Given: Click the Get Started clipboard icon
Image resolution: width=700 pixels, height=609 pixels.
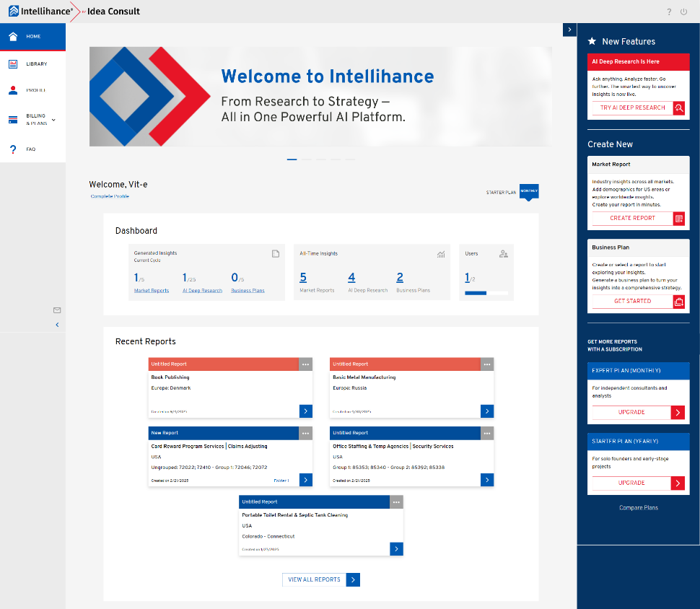Looking at the screenshot, I should [x=678, y=302].
